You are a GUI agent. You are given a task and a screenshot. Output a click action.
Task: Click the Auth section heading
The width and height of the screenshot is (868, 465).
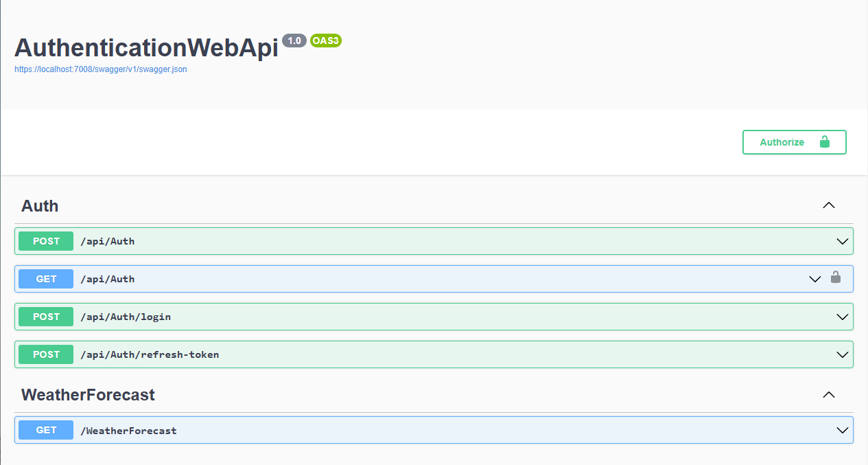[x=40, y=206]
